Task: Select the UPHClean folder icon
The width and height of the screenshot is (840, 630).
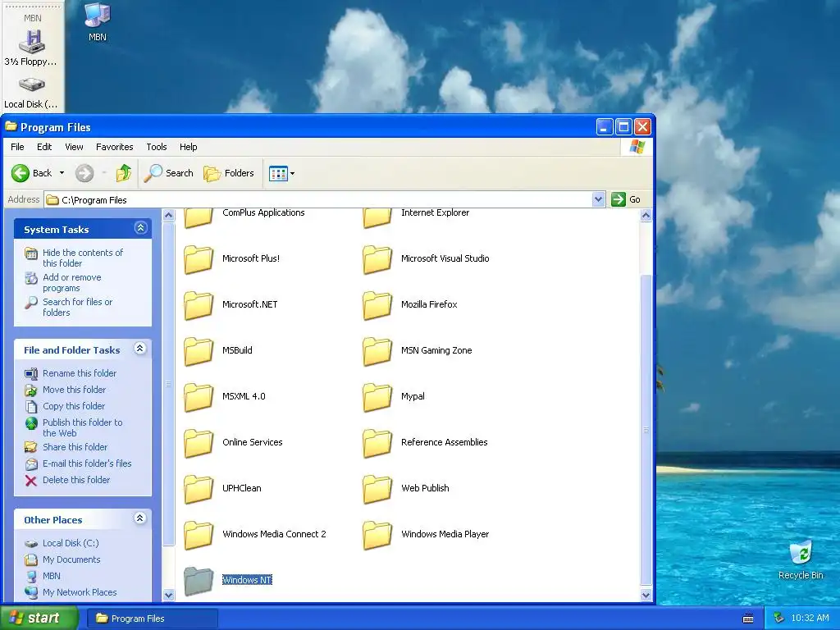Action: tap(199, 490)
